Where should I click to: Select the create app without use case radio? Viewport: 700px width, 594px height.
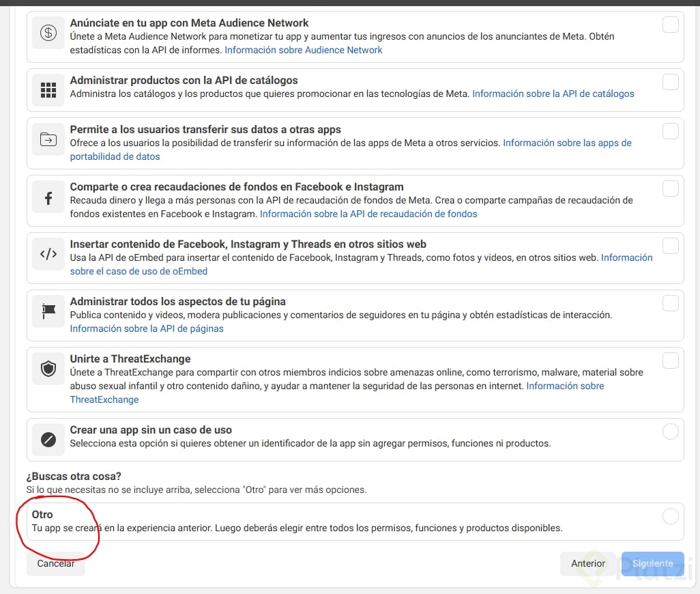point(670,432)
